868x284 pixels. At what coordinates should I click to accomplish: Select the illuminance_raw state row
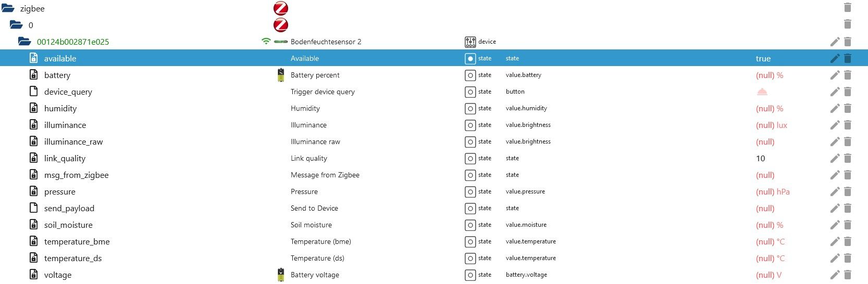tap(73, 141)
